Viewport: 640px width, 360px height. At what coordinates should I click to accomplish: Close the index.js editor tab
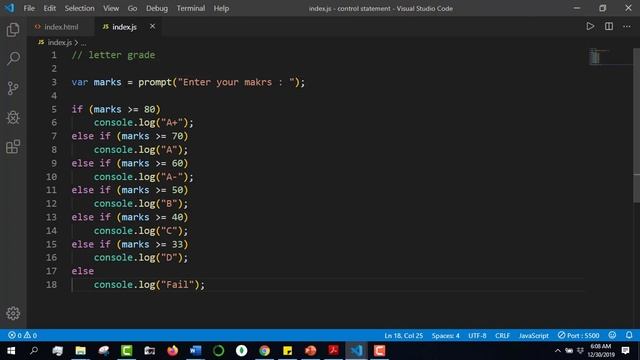point(152,27)
